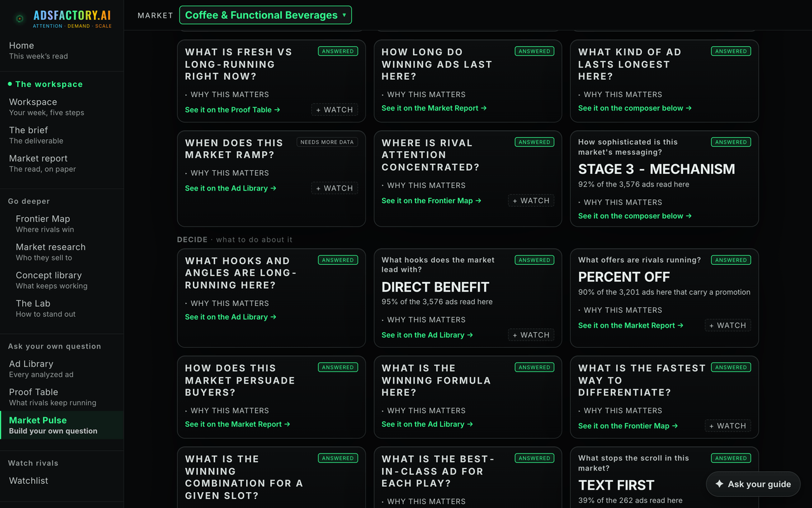The width and height of the screenshot is (812, 508).
Task: Click the ANSWERED badge on winning formula card
Action: (534, 367)
